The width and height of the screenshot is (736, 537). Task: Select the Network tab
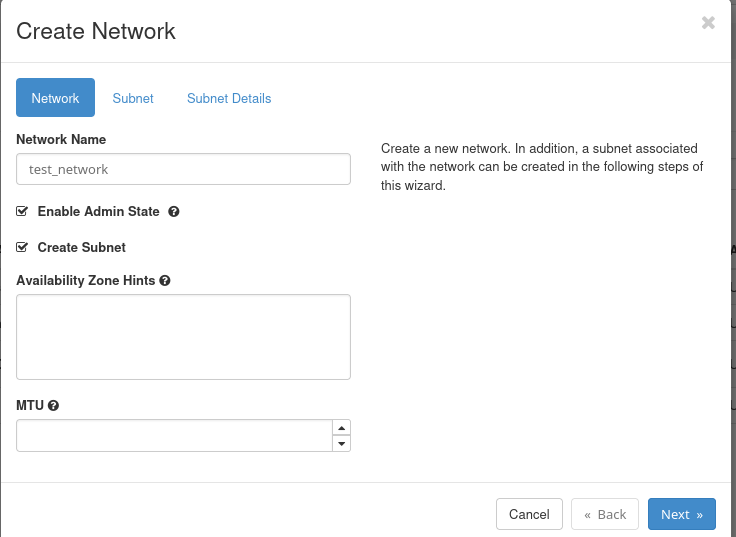(55, 98)
